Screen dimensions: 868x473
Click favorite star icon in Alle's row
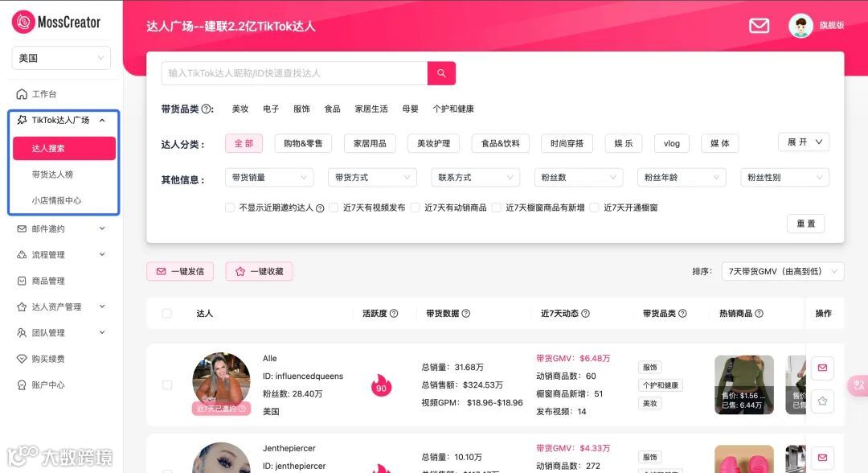pyautogui.click(x=822, y=401)
